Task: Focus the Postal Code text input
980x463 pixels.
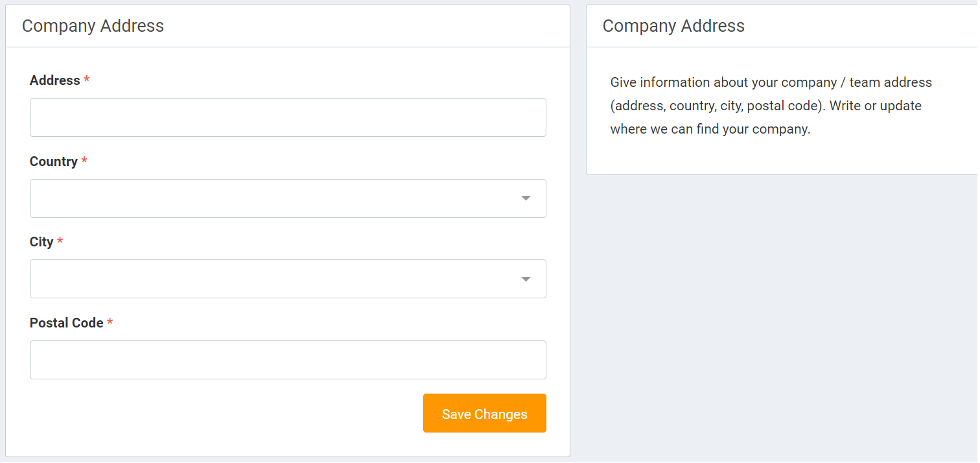Action: tap(288, 360)
